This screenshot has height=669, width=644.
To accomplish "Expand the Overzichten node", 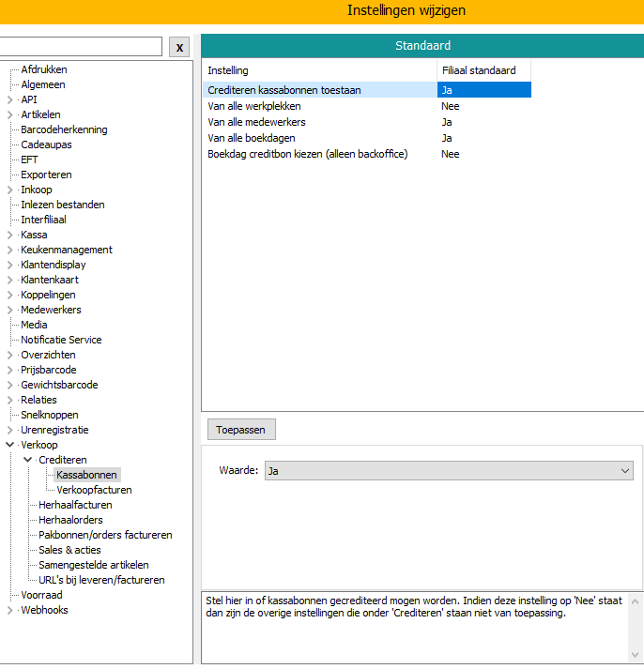I will (9, 355).
